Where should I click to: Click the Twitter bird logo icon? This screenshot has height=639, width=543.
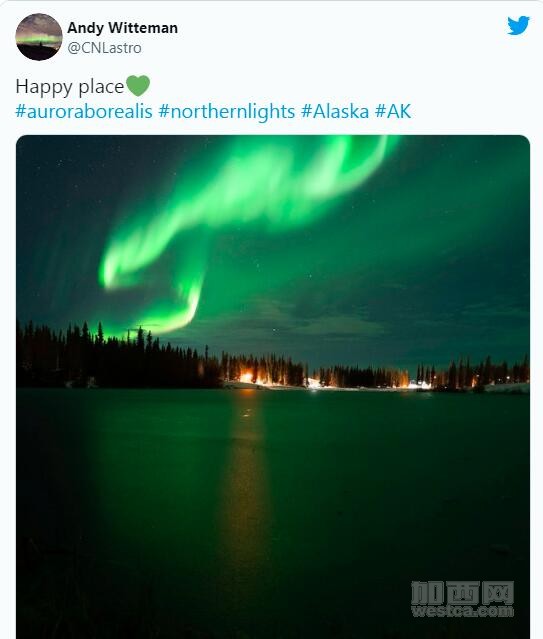coord(518,25)
